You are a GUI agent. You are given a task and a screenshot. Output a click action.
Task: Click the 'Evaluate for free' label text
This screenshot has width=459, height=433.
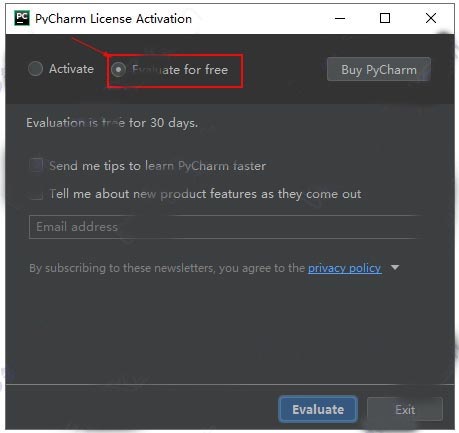pos(180,70)
